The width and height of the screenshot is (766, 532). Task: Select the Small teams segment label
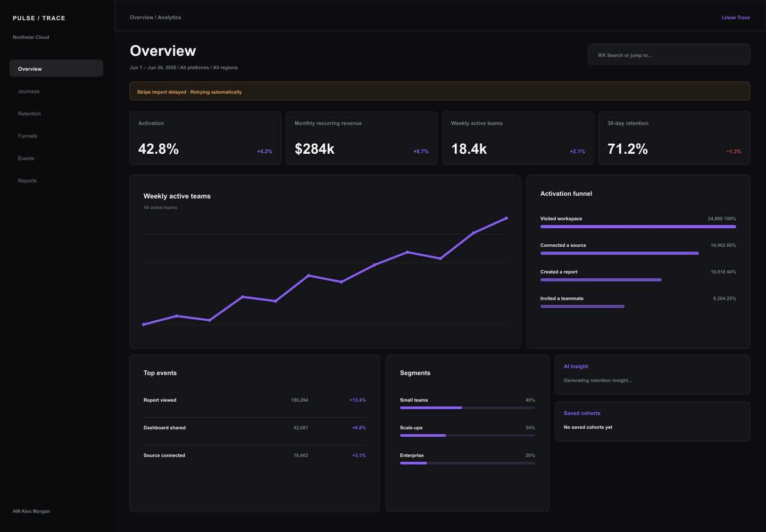click(414, 400)
